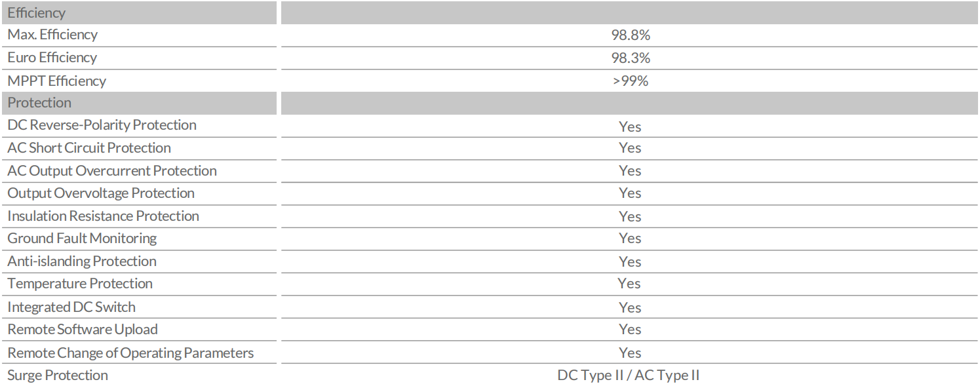The width and height of the screenshot is (980, 384).
Task: Click Yes value for Temperature Protection
Action: point(629,284)
